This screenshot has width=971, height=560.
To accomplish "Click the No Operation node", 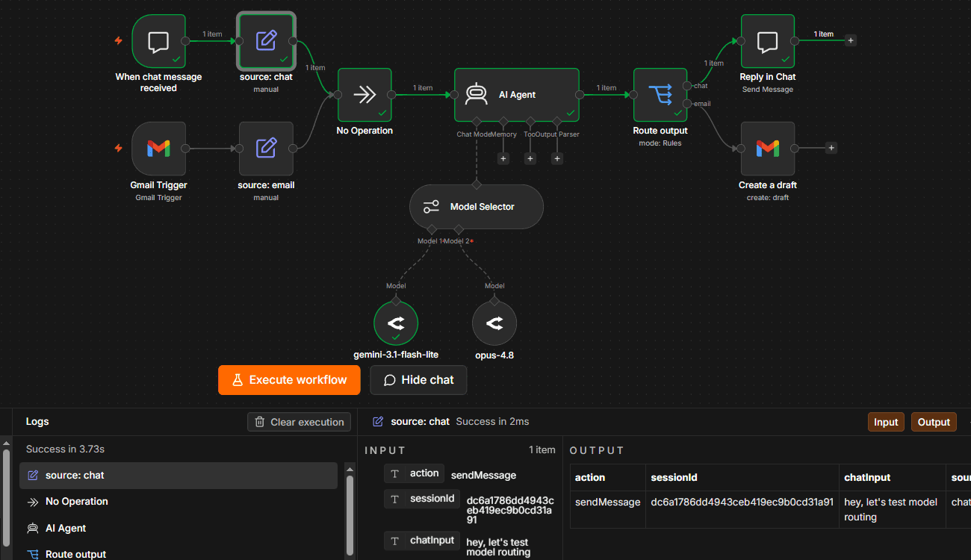I will 364,95.
